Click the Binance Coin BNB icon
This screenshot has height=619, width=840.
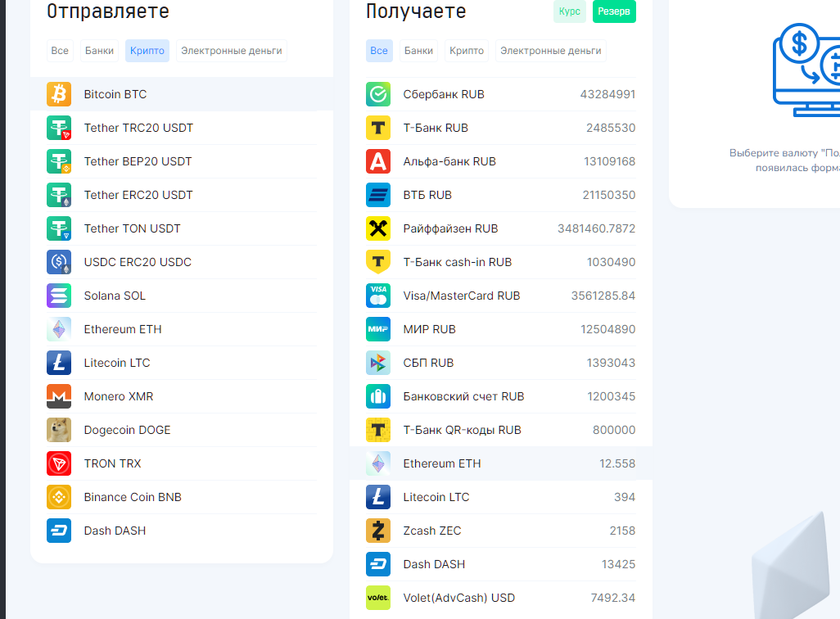(59, 497)
